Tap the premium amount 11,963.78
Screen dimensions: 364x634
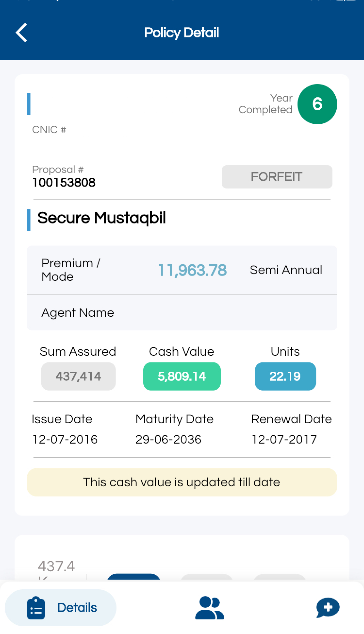click(x=192, y=270)
